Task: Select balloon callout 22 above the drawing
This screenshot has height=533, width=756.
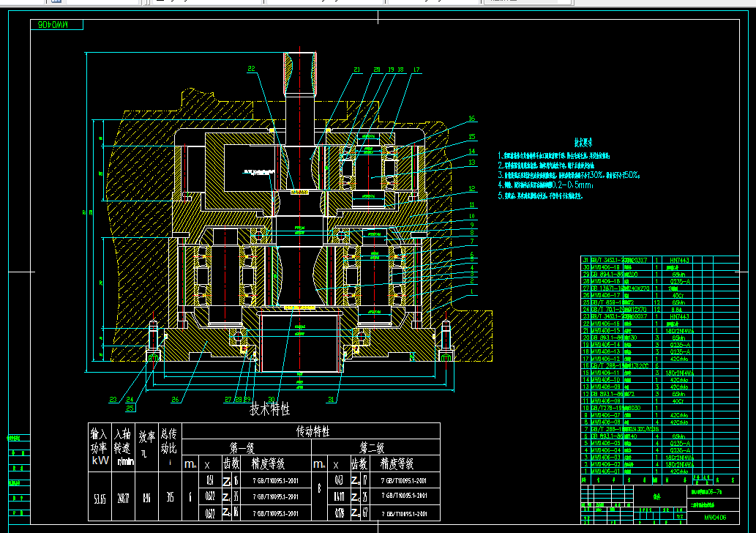Action: pyautogui.click(x=251, y=69)
